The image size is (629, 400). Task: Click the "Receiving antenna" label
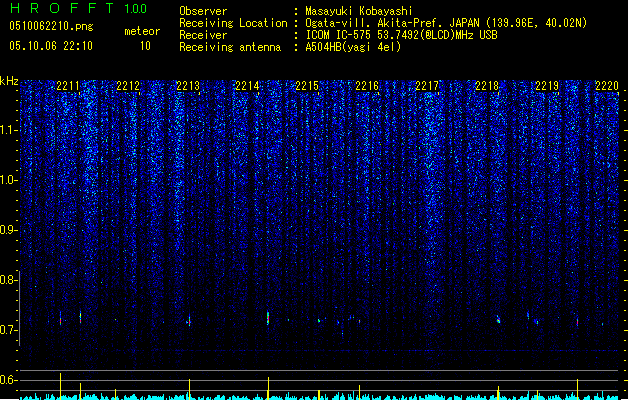point(230,47)
